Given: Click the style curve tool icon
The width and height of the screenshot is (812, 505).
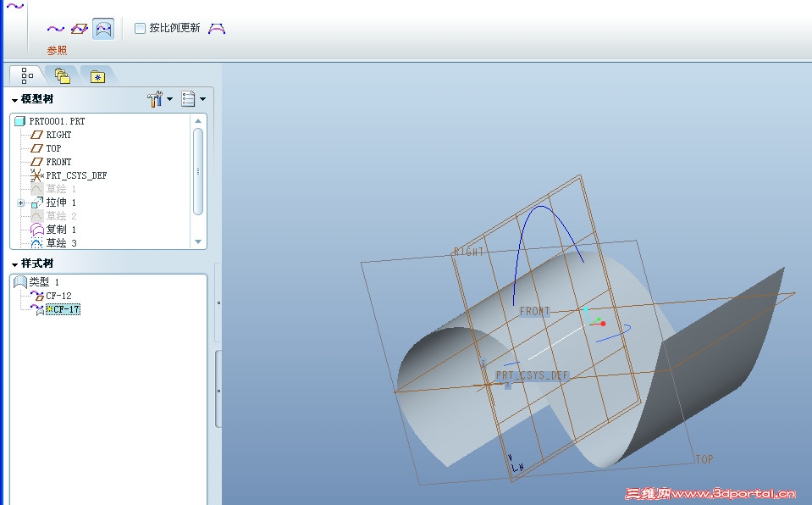Looking at the screenshot, I should click(15, 6).
